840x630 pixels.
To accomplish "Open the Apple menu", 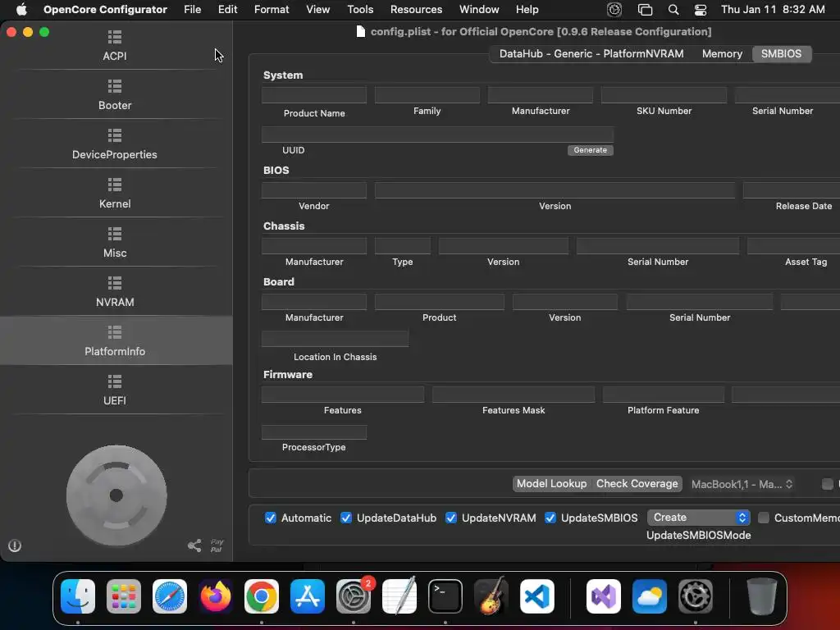I will click(x=21, y=9).
